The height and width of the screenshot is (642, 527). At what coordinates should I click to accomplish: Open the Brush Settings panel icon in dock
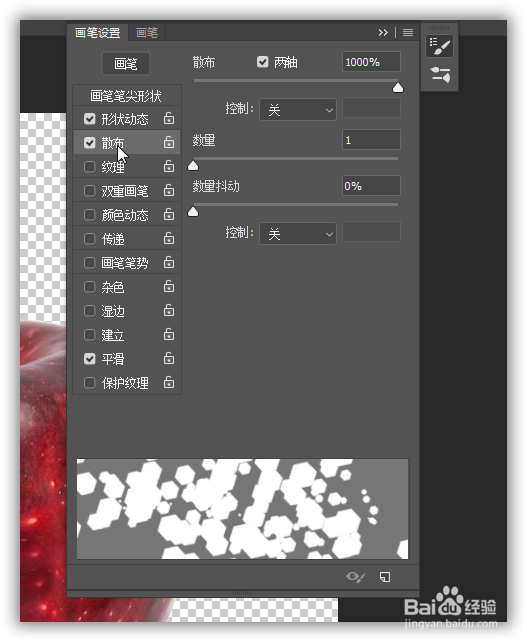pos(439,46)
